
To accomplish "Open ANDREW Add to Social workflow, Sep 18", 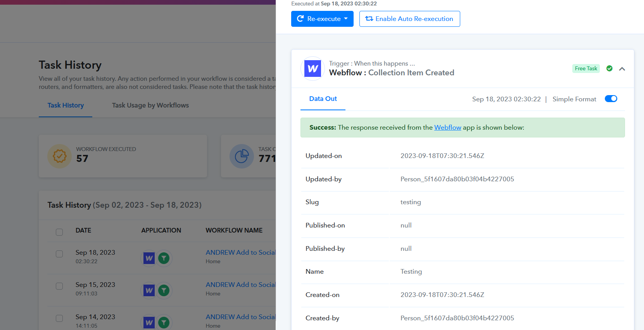I will coord(240,252).
